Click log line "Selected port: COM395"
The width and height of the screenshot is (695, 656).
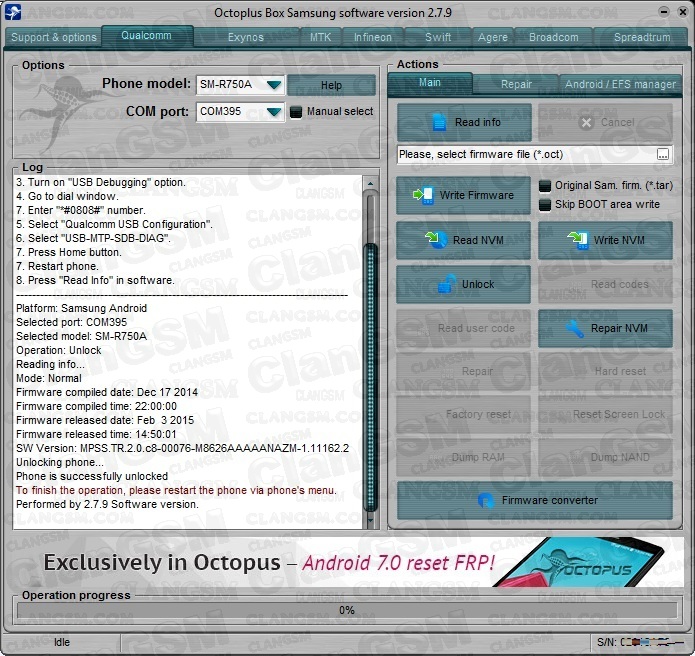(x=71, y=322)
